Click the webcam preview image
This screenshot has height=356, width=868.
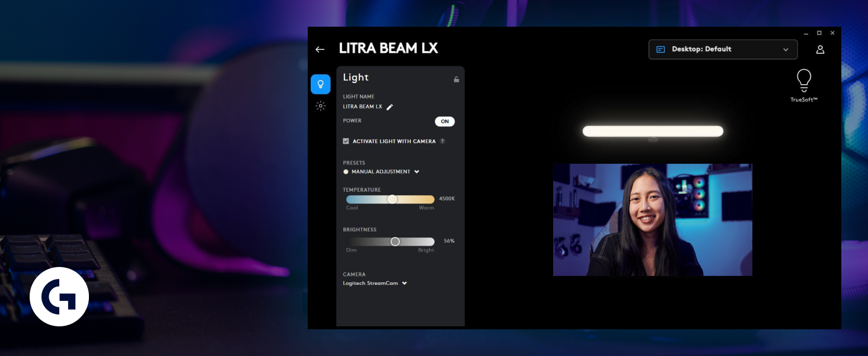coord(653,220)
